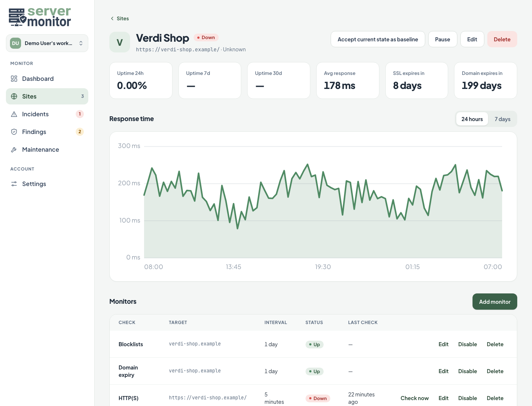The image size is (532, 406).
Task: Pause monitoring for Verdi Shop
Action: pos(443,39)
